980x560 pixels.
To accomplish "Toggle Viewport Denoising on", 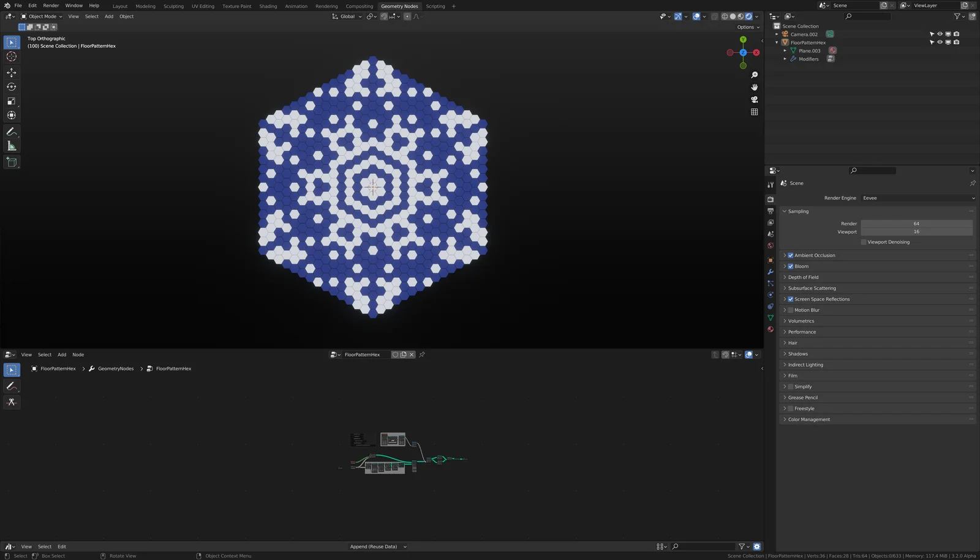I will click(x=864, y=242).
